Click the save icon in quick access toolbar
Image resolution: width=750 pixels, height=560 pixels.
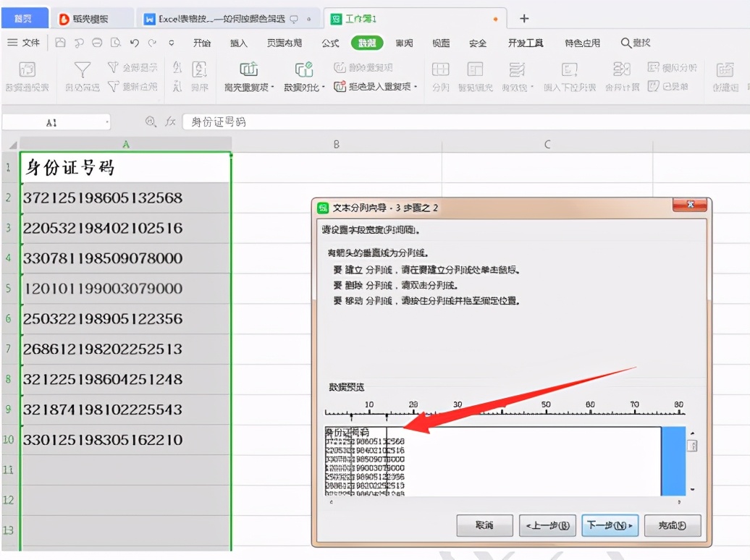[x=60, y=43]
